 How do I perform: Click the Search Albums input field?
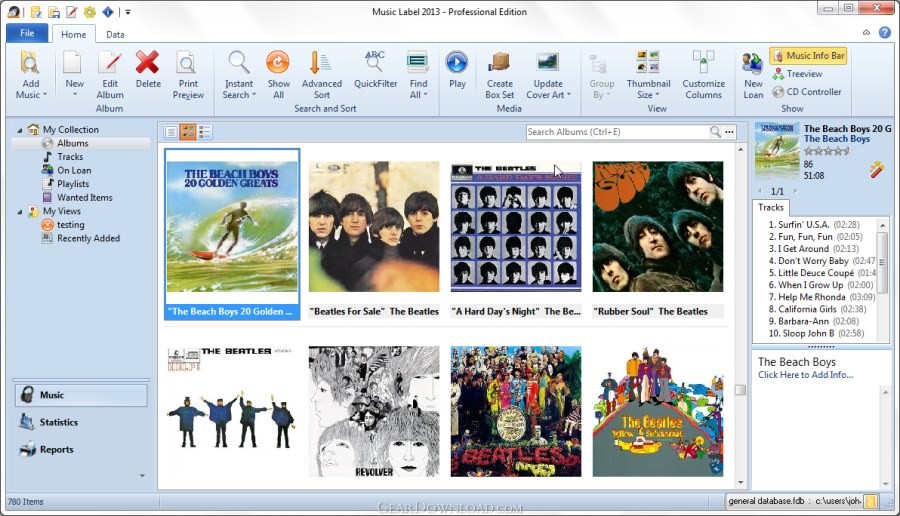tap(618, 132)
